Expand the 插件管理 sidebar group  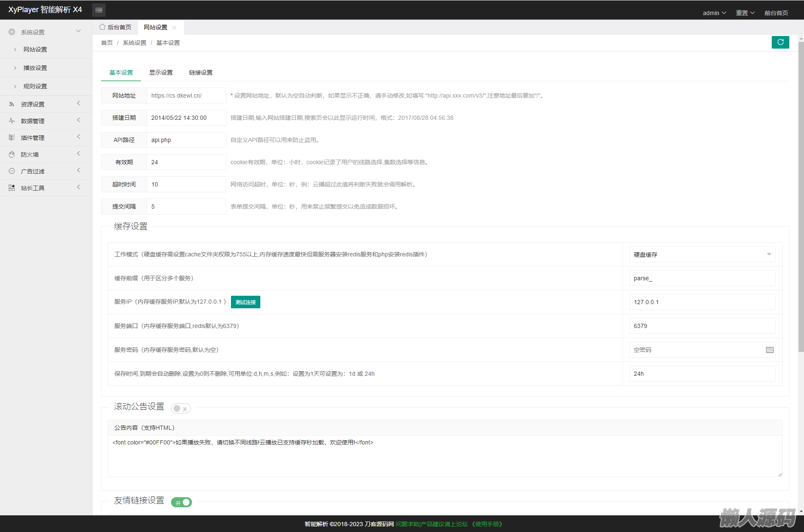tap(78, 137)
